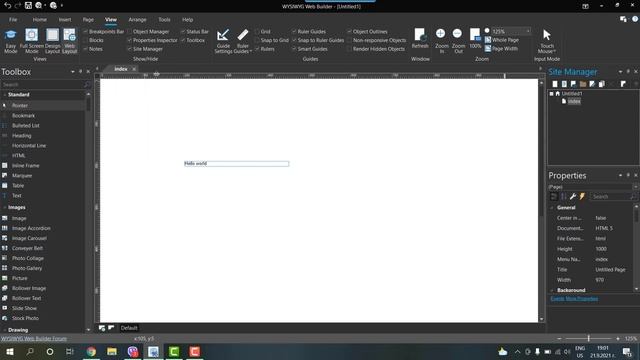This screenshot has width=640, height=360.
Task: Open the Toolbox panel options arrow
Action: click(73, 71)
